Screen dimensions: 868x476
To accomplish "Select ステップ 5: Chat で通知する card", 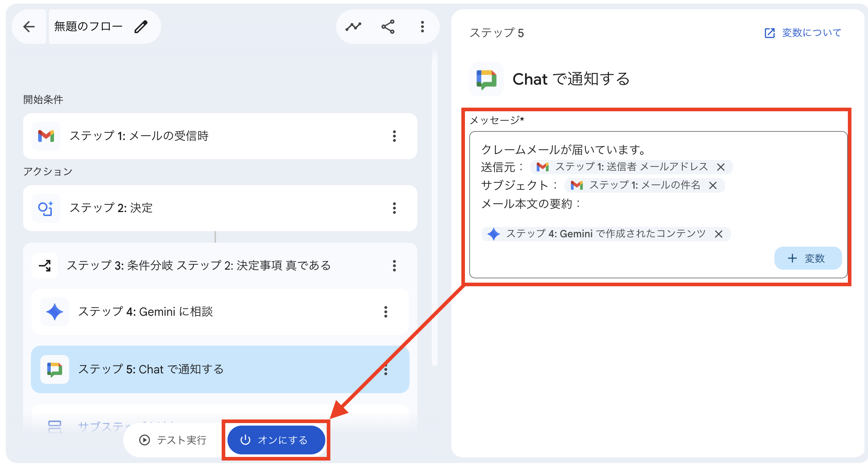I will (220, 369).
